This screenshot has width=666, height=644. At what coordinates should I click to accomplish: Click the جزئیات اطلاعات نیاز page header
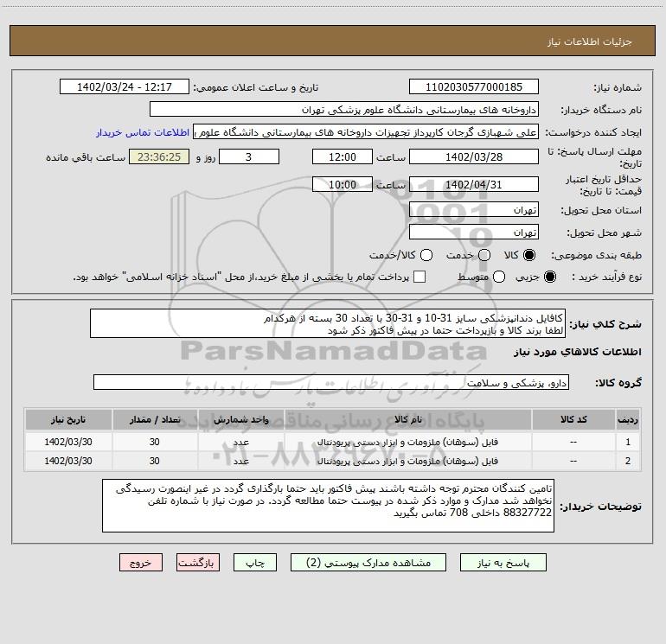click(x=590, y=41)
